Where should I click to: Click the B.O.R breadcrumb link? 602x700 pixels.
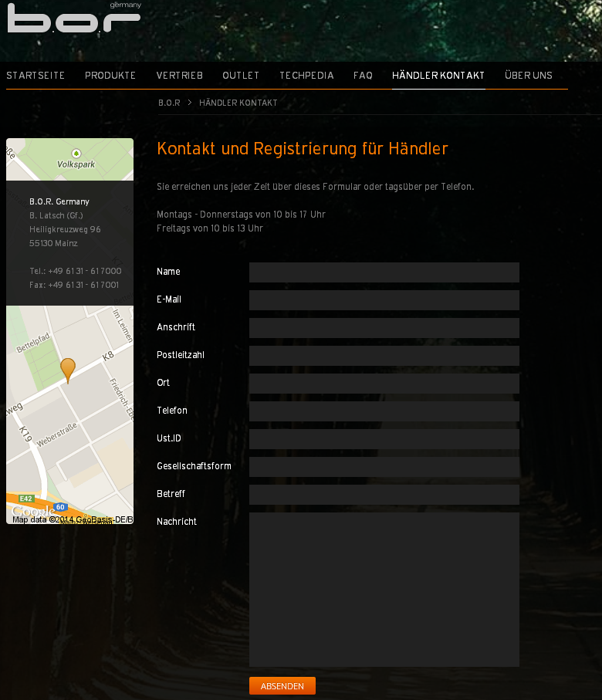(169, 103)
